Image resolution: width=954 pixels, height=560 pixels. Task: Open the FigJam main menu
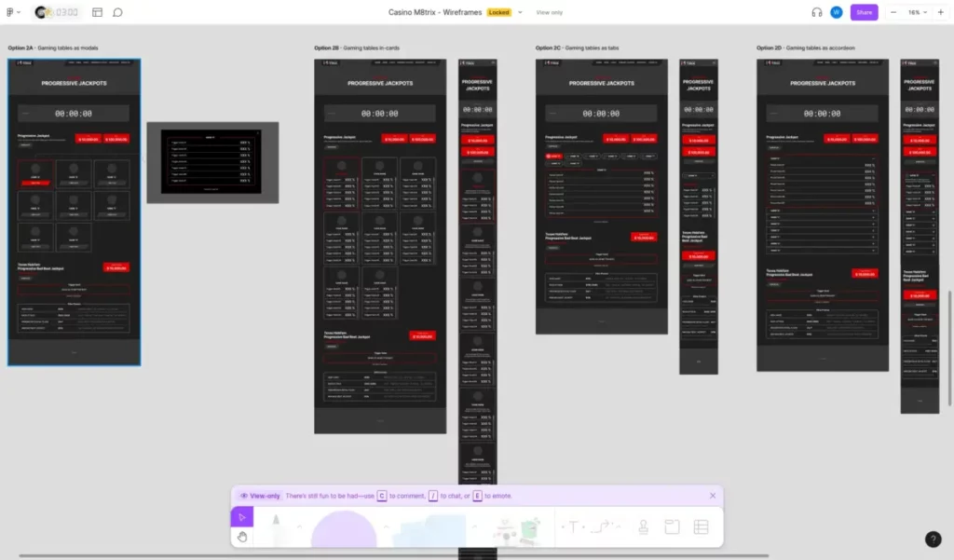[11, 12]
